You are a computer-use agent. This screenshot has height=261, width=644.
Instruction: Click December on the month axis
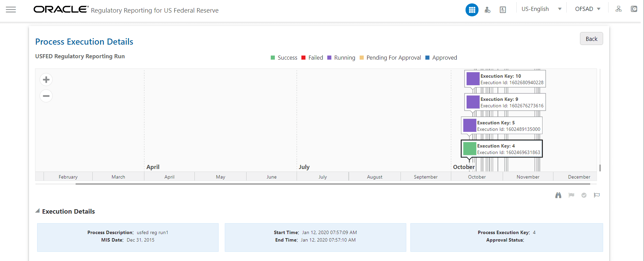click(579, 177)
